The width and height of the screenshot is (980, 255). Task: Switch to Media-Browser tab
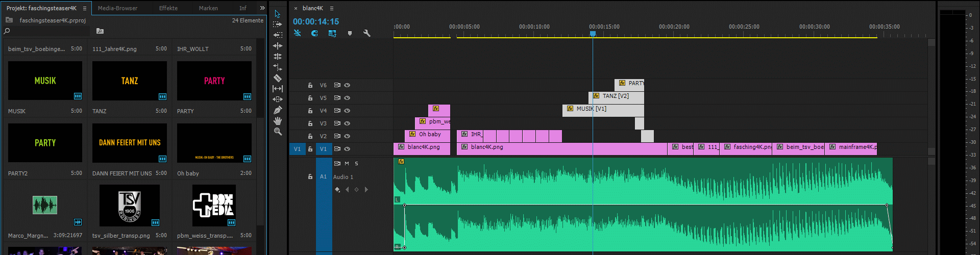[117, 8]
